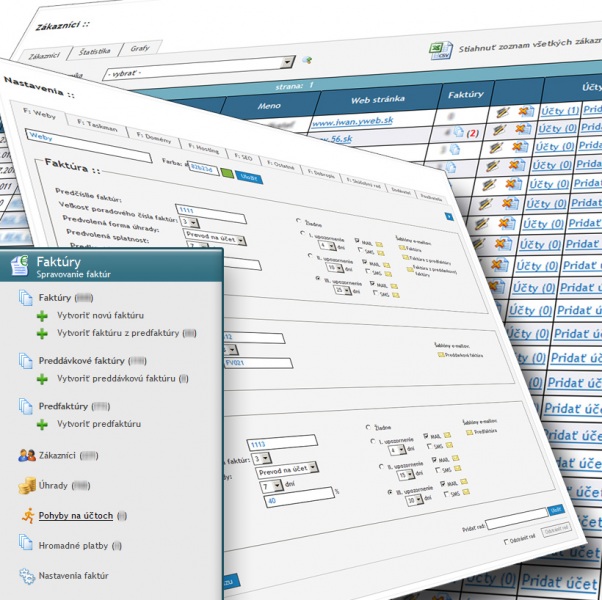The image size is (602, 600).
Task: Click Stiahnuť zoznam všetkých zákazníkov link
Action: [x=530, y=45]
